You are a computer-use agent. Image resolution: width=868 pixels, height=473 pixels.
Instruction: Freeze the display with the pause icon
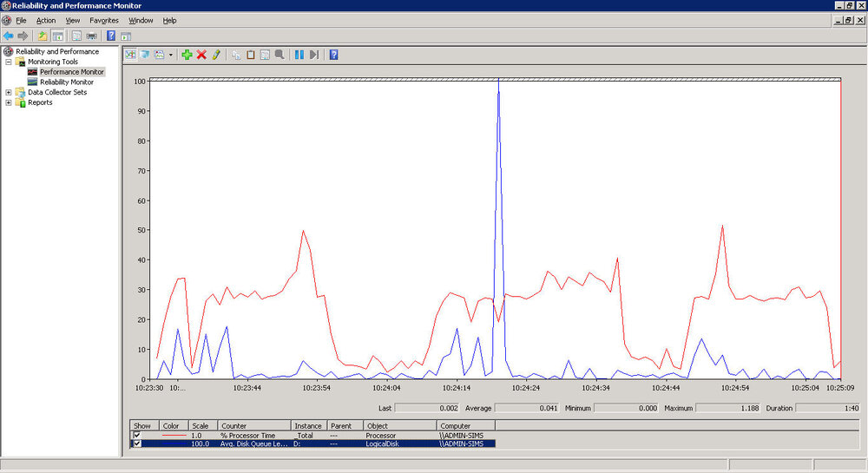coord(299,55)
